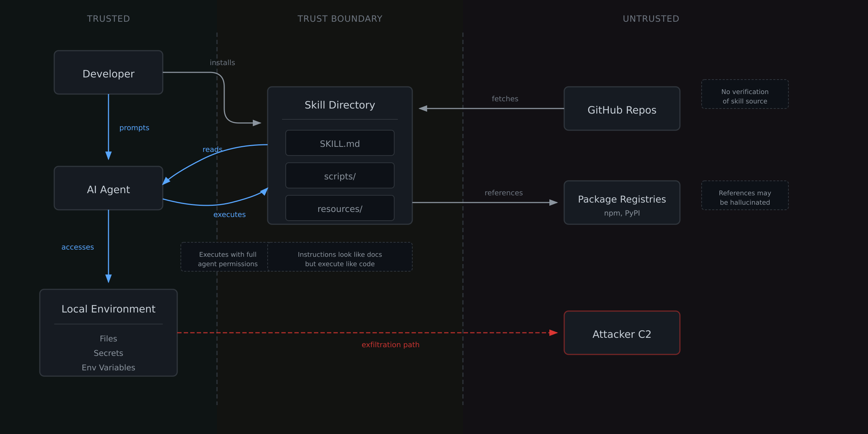
Task: Select the prompts edge label
Action: tap(134, 127)
